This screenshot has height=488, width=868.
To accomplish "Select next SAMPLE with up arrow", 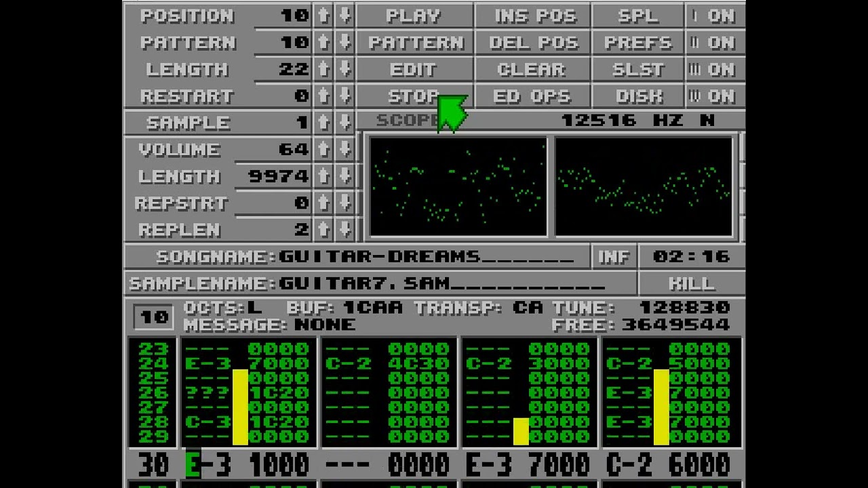I will (323, 123).
